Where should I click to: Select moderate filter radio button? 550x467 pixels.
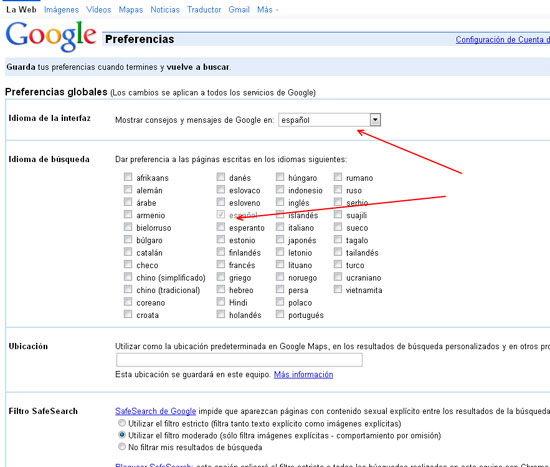point(122,435)
